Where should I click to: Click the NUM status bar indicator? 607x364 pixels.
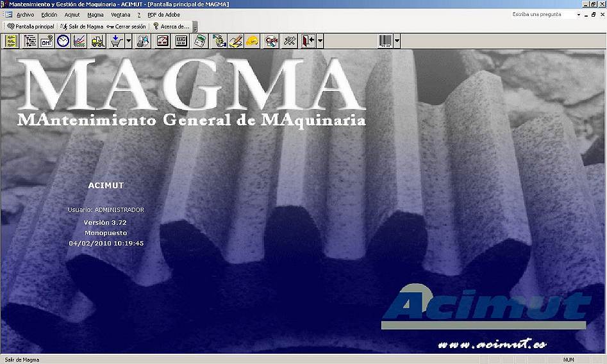pos(569,360)
